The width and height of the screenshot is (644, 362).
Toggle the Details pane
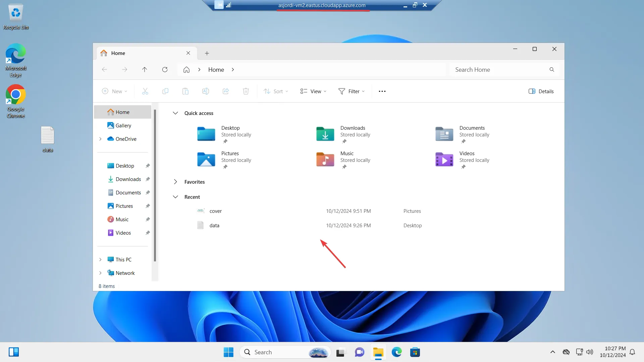[x=541, y=91]
